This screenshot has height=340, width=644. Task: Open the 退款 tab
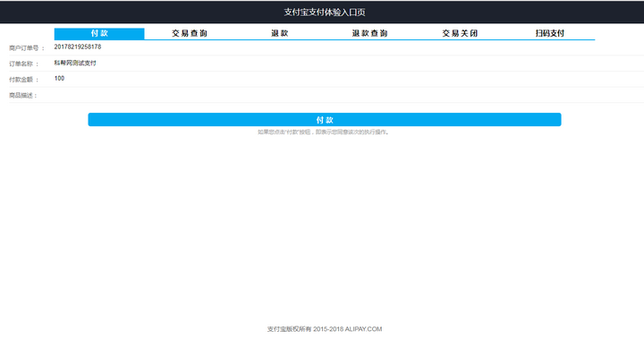click(280, 34)
